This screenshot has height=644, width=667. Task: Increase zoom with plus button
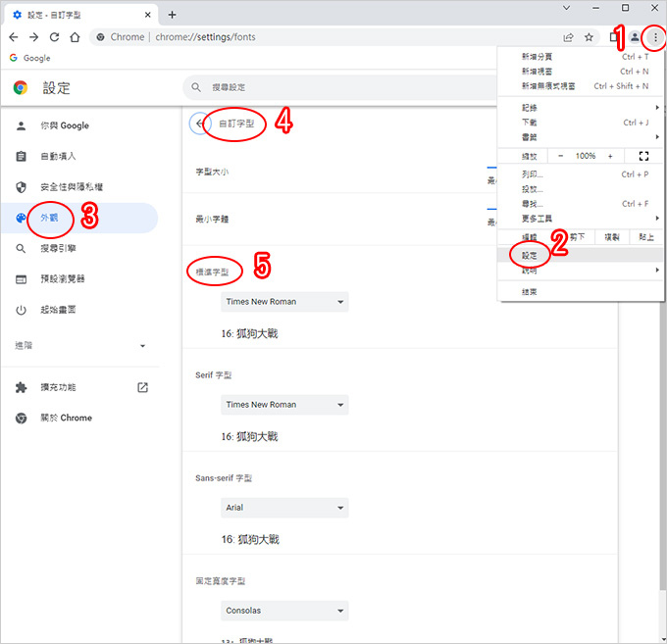(x=610, y=156)
